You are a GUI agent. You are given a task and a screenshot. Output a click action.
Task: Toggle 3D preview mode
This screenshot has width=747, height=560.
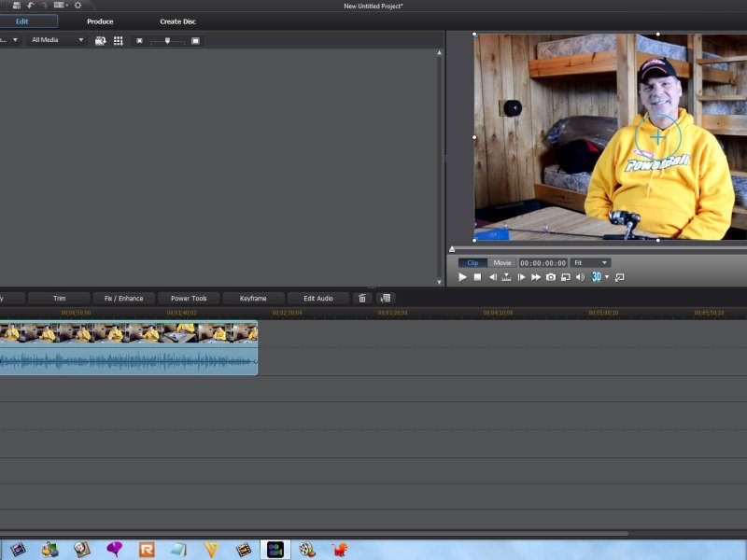point(596,277)
